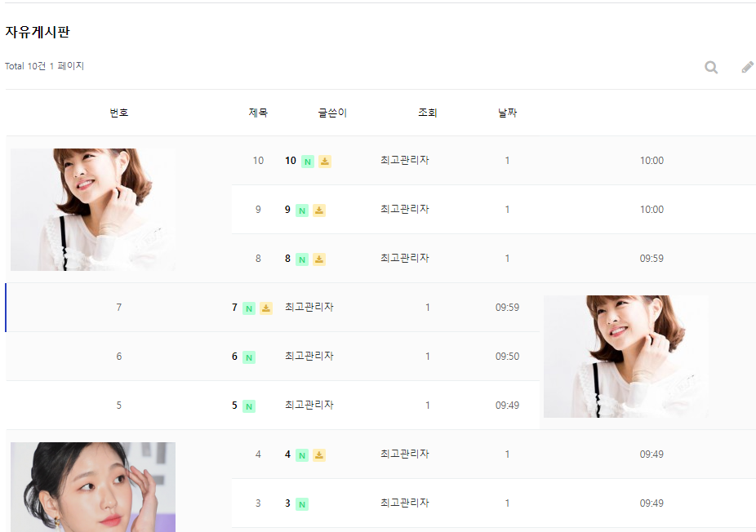Click the gray number 4 cell
Image resolution: width=756 pixels, height=532 pixels.
pyautogui.click(x=258, y=454)
